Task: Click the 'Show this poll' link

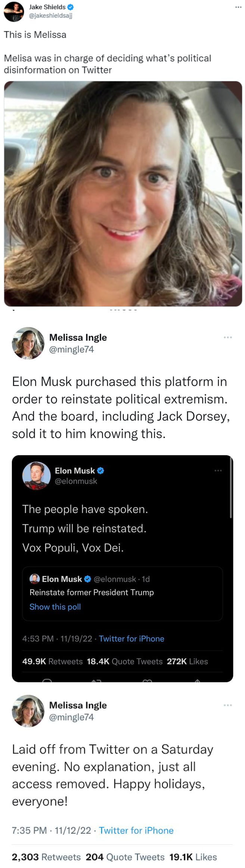Action: 55,607
